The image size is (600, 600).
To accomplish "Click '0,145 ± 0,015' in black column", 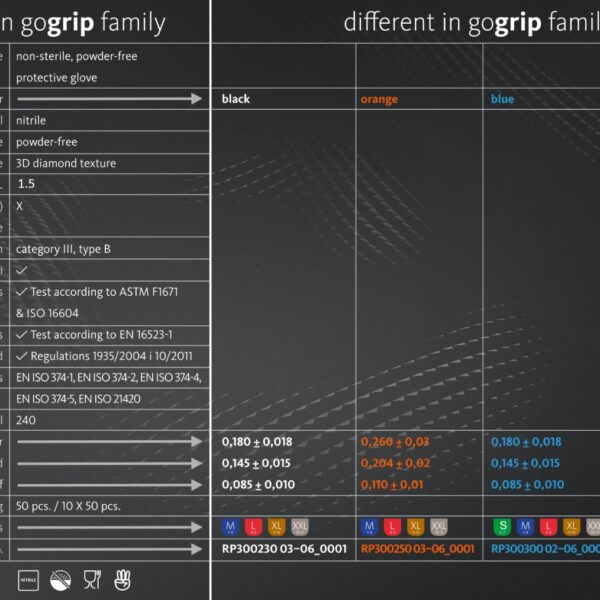I will [x=256, y=463].
